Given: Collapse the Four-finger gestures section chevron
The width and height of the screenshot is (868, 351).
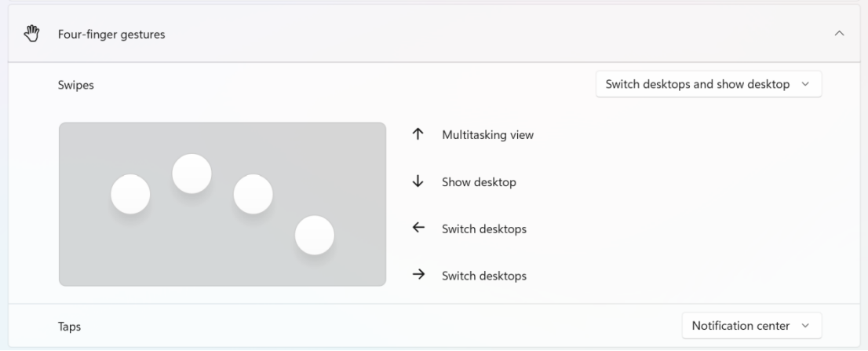Looking at the screenshot, I should 839,34.
